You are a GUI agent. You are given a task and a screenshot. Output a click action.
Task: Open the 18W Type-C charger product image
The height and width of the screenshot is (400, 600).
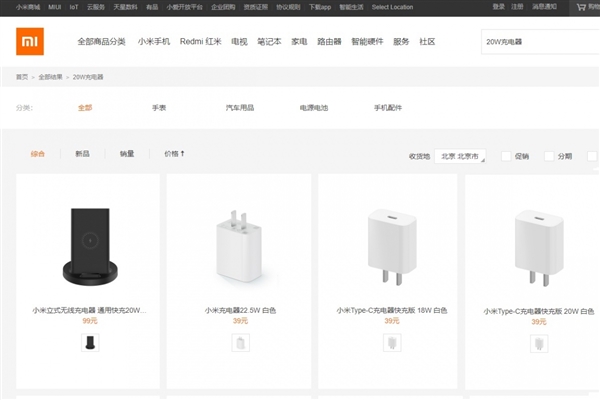(x=392, y=247)
